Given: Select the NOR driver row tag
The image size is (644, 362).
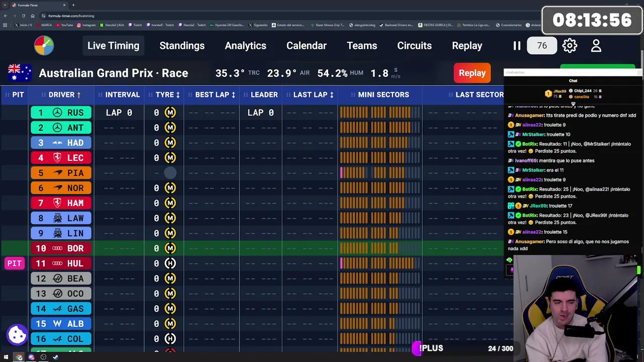Looking at the screenshot, I should [61, 188].
